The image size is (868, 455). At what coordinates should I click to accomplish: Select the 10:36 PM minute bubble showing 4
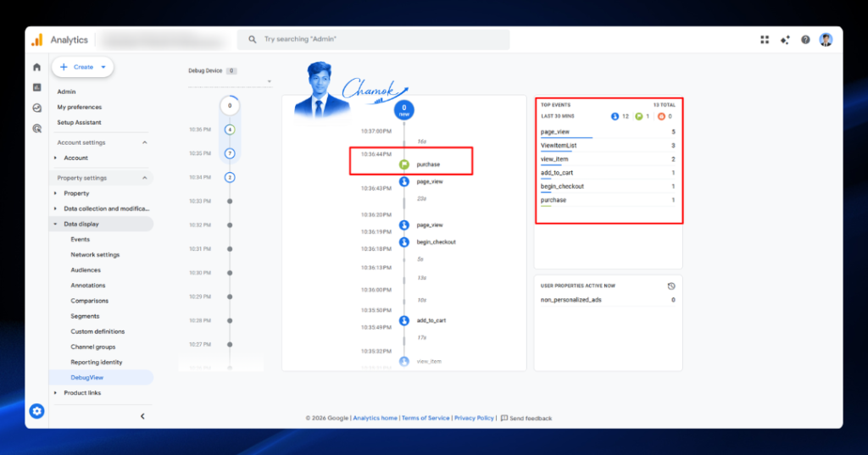(230, 130)
